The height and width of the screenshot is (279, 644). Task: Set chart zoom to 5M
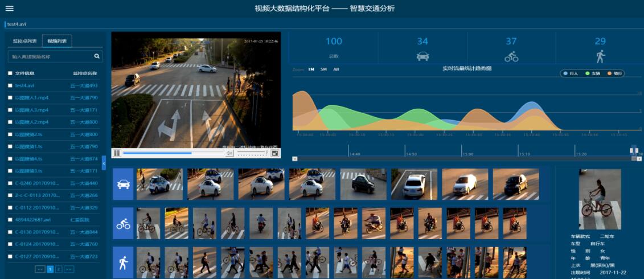323,69
